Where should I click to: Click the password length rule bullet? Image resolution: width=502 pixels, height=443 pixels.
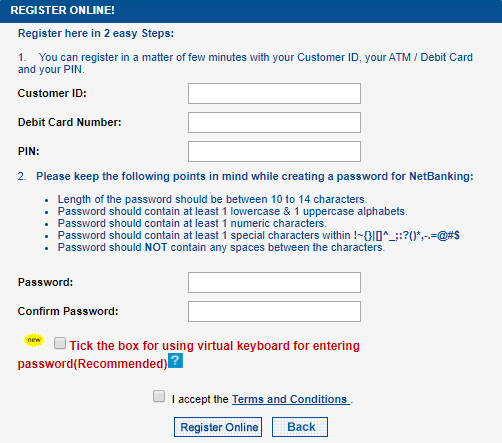212,199
